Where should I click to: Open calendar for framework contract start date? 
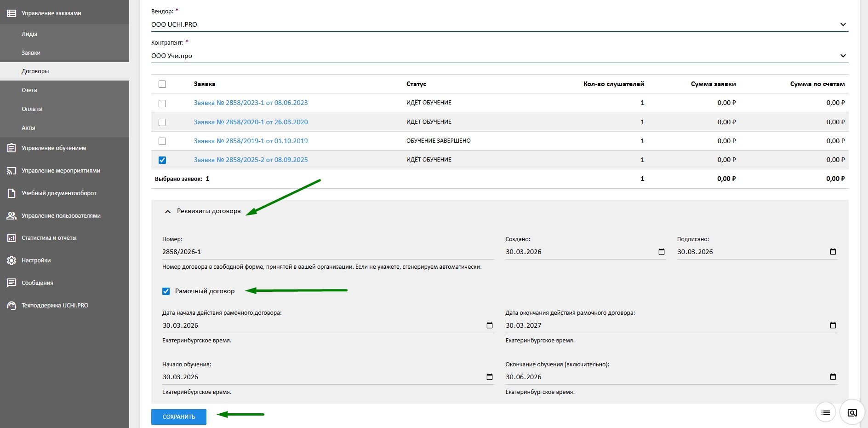click(489, 325)
